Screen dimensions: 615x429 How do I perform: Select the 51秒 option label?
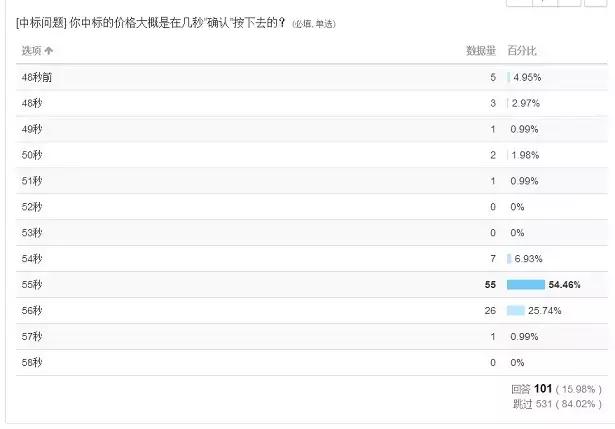click(32, 181)
